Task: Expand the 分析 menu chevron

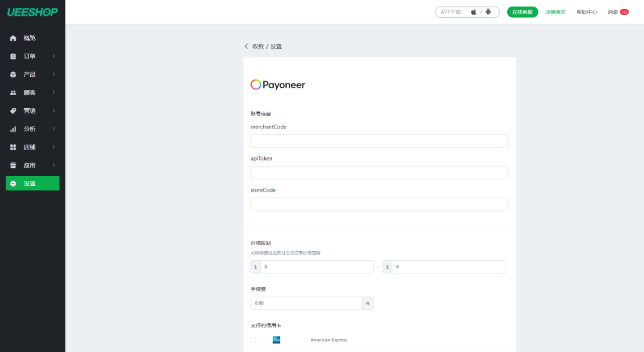Action: [x=54, y=129]
